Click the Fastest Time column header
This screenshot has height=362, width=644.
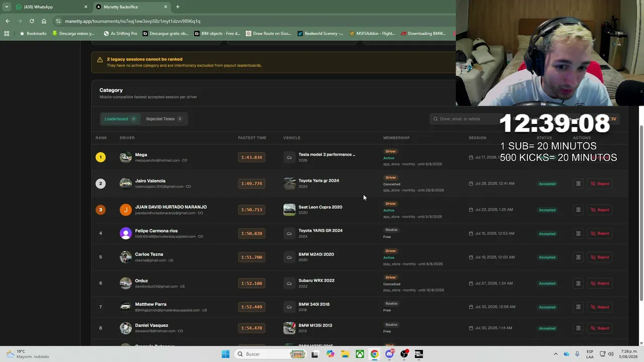click(252, 138)
